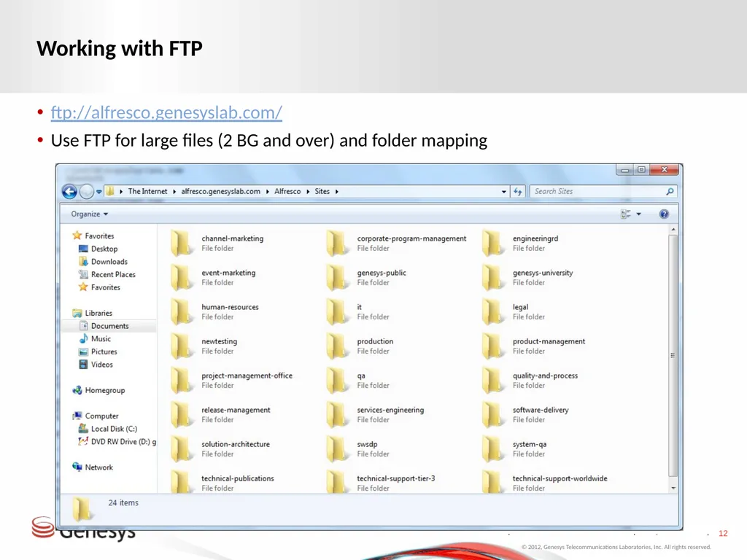The width and height of the screenshot is (747, 560).
Task: Expand the arrow after Alfresco breadcrumb
Action: click(x=308, y=192)
